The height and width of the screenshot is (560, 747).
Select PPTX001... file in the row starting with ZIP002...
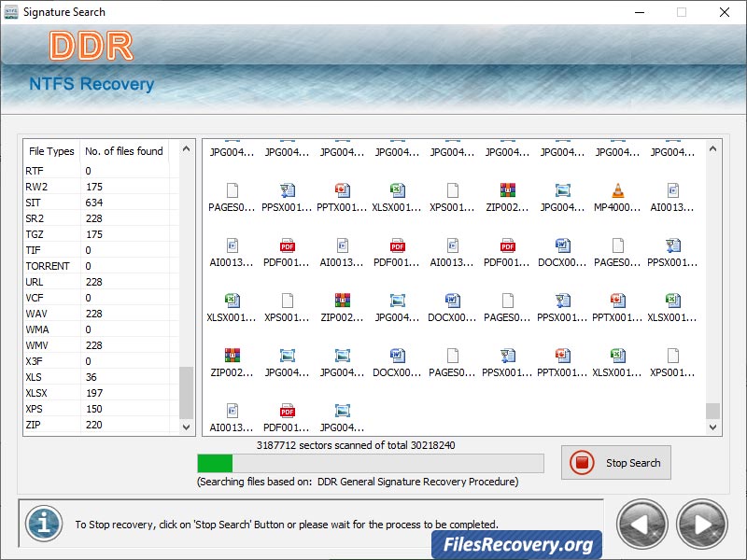coord(563,363)
